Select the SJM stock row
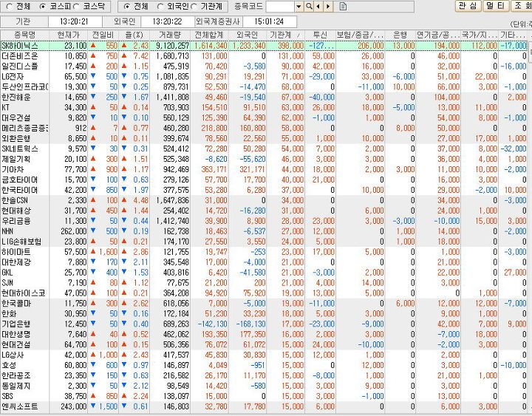532x416 pixels. (264, 283)
